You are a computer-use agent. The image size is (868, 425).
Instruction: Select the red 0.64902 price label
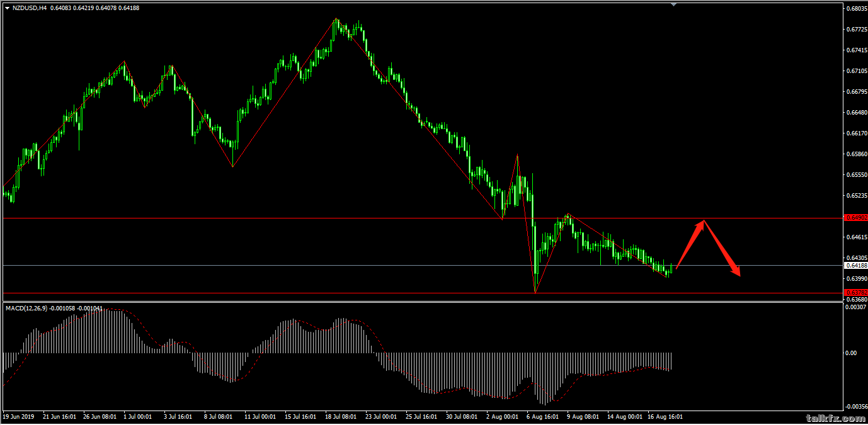point(855,218)
